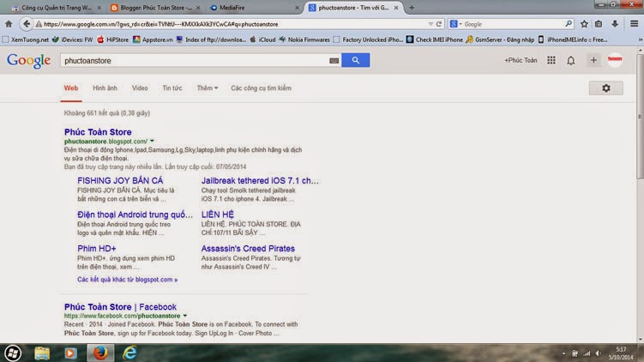Open the iCloud bookmark
This screenshot has height=362, width=644.
(x=263, y=39)
